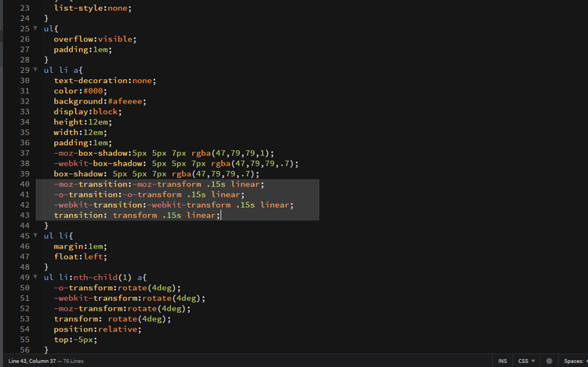Click the -webkit-box-shadow declaration line
The height and width of the screenshot is (367, 588).
(x=176, y=164)
